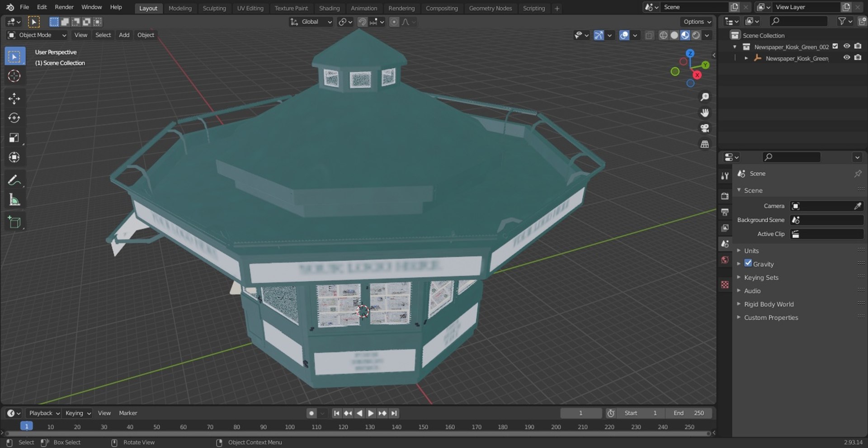Open the Playback dropdown
This screenshot has width=868, height=448.
click(x=44, y=413)
